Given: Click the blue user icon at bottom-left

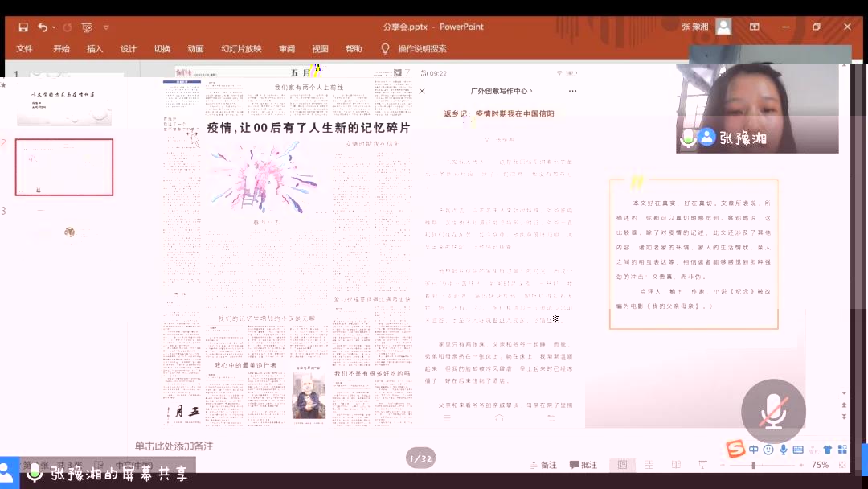Looking at the screenshot, I should coord(8,474).
